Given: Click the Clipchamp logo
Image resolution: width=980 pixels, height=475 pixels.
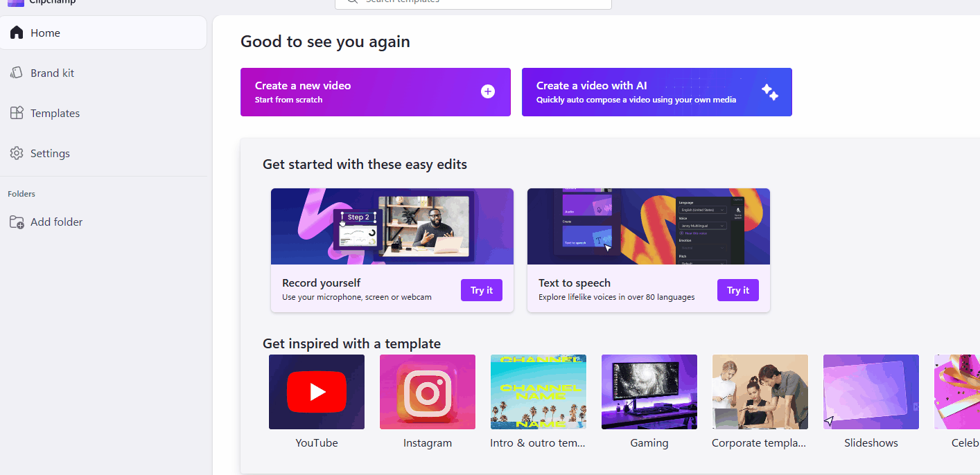Looking at the screenshot, I should (x=14, y=2).
